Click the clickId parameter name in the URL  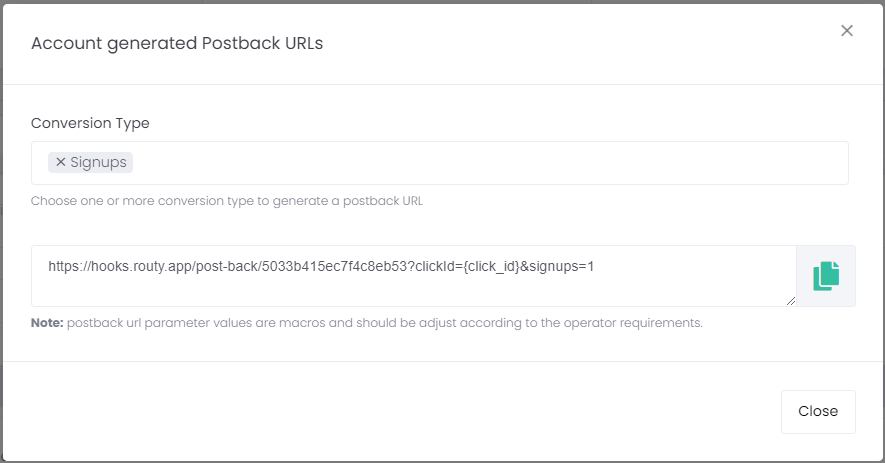[x=435, y=267]
